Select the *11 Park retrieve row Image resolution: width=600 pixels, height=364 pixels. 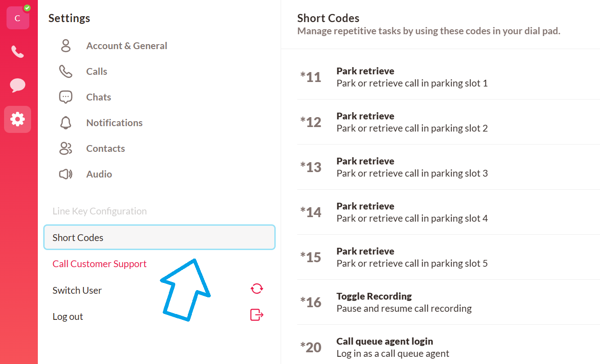point(449,77)
